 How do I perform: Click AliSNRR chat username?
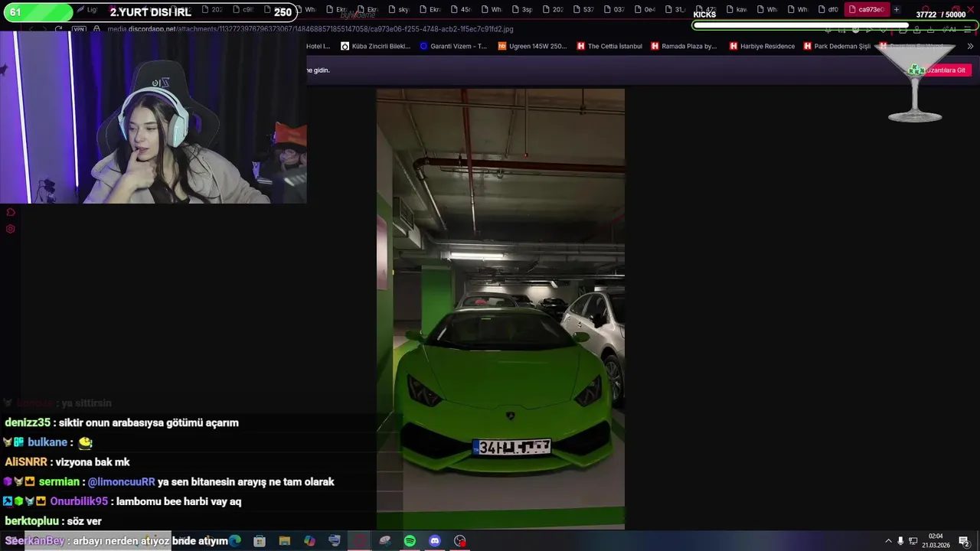click(x=26, y=462)
